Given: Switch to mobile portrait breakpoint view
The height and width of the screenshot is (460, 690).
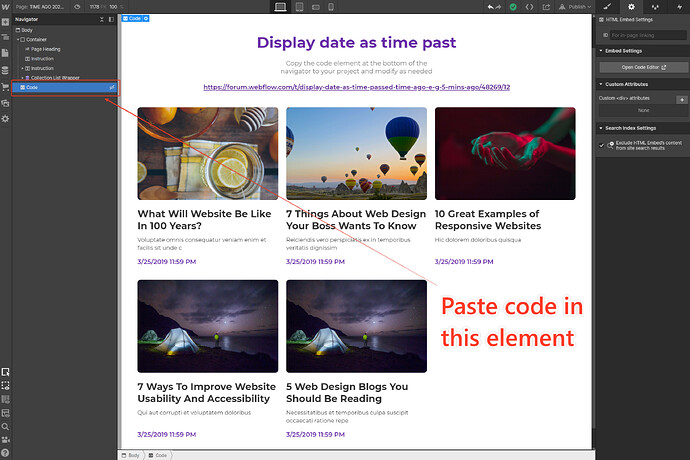Looking at the screenshot, I should point(331,7).
